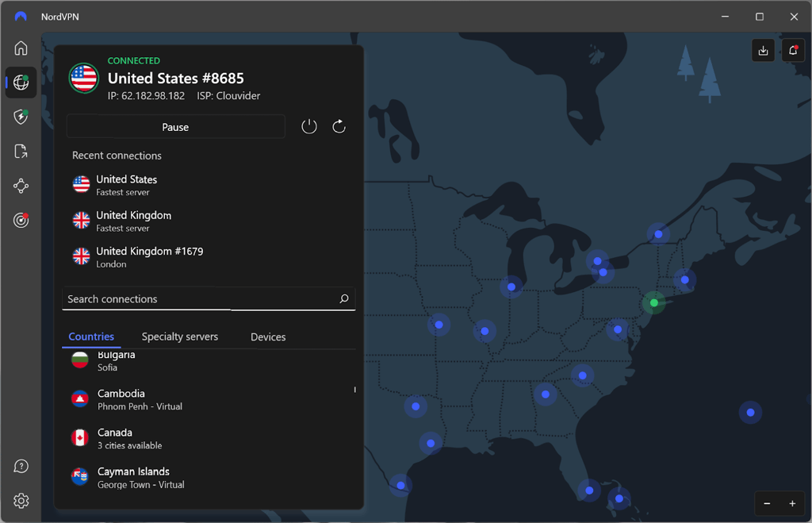
Task: Select the globe VPN map sidebar icon
Action: pos(21,82)
